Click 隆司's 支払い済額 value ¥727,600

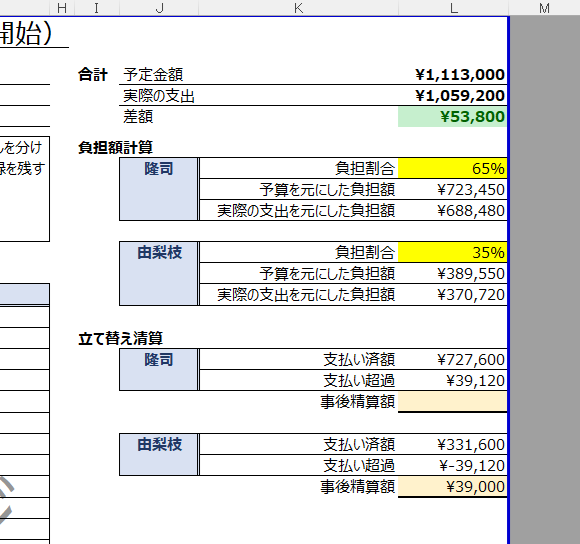[x=471, y=359]
